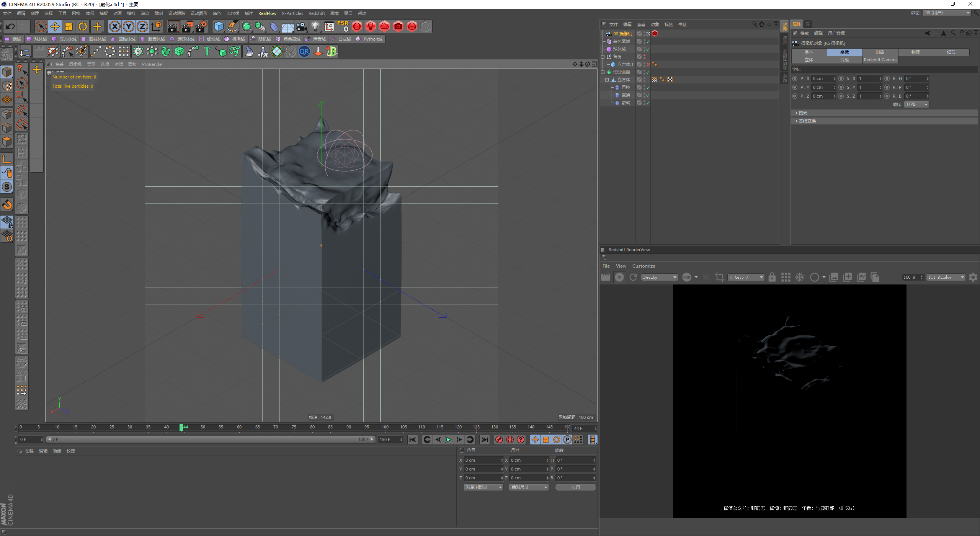
Task: Toggle visibility dots of 球体域 object
Action: point(644,49)
